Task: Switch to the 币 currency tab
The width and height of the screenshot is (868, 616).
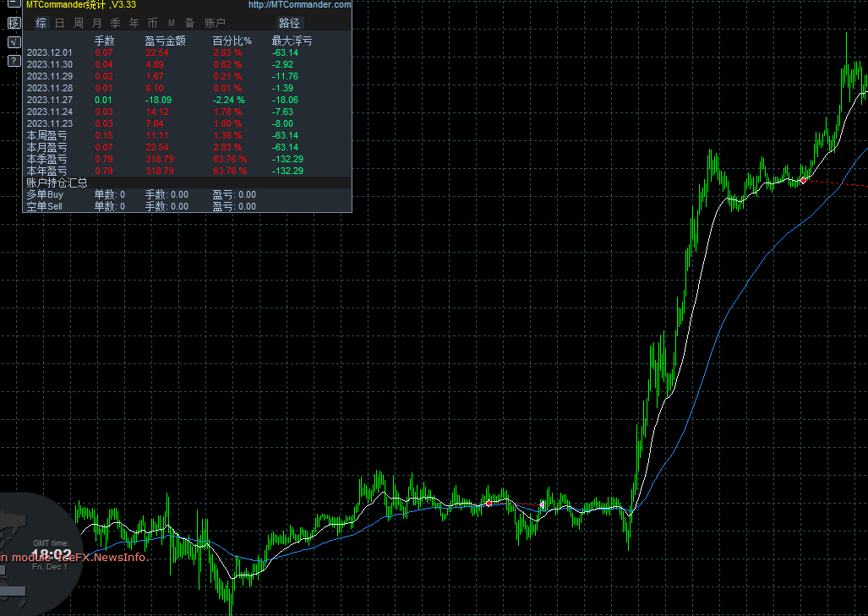Action: [x=153, y=23]
